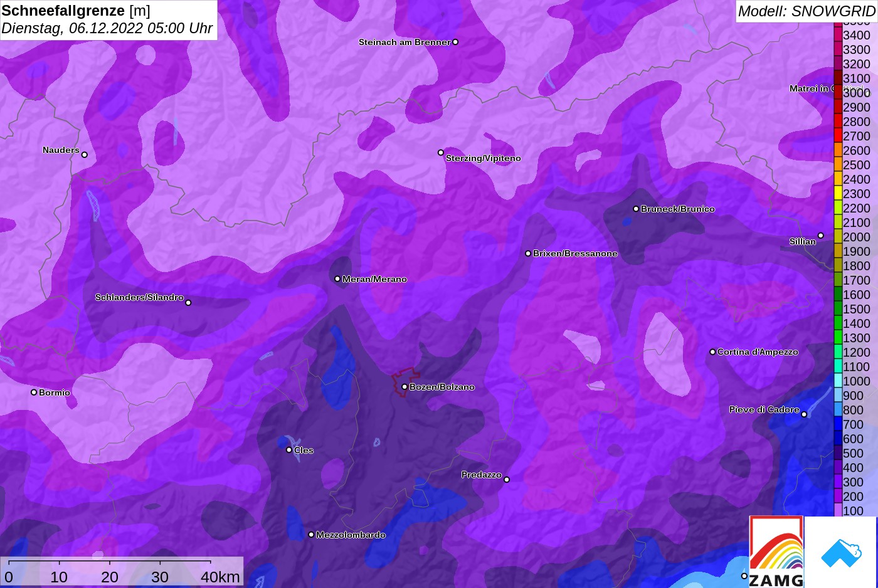The image size is (878, 588).
Task: Pick the 1000 m legend color swatch
Action: point(838,380)
